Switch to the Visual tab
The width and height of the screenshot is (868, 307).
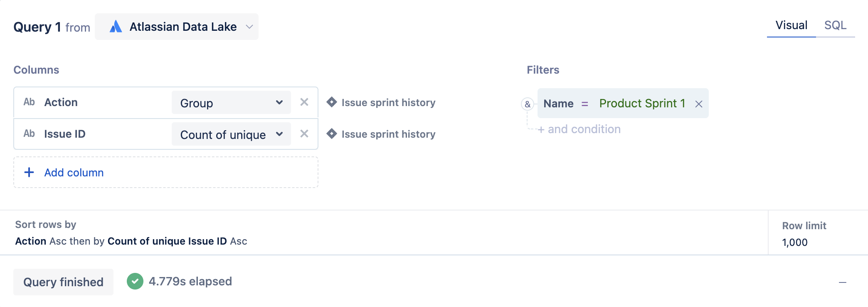(x=791, y=25)
